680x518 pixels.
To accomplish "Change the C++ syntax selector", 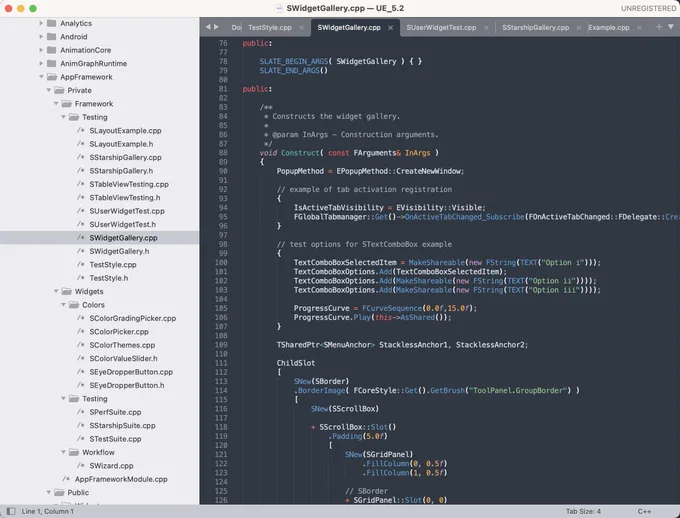I will [644, 511].
